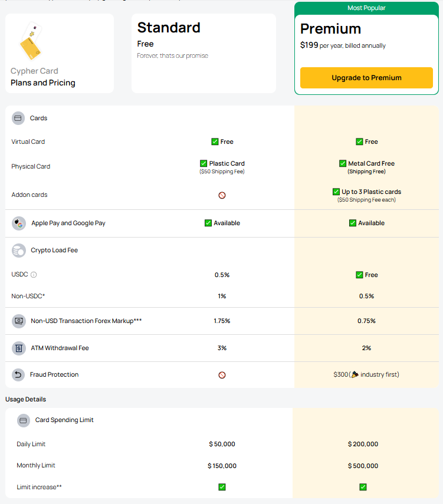The image size is (443, 504).
Task: Click the Fraud Protection undo-arrow icon
Action: [x=19, y=375]
